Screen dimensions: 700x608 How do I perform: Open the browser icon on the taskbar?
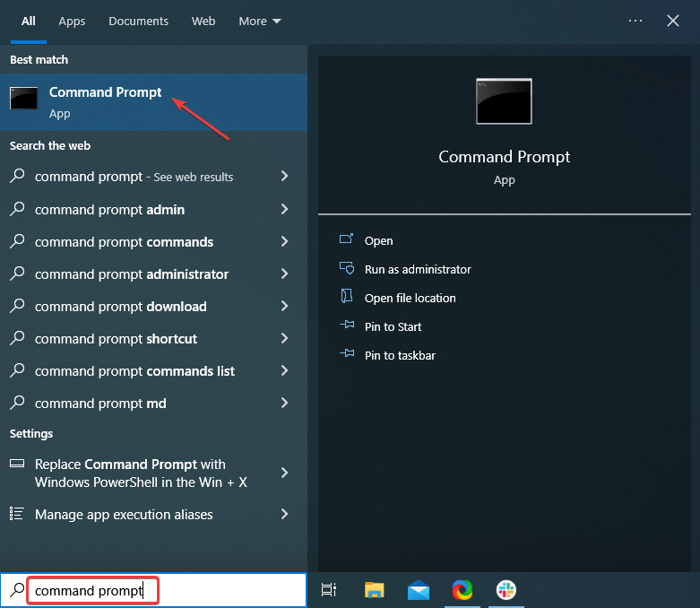pos(462,590)
